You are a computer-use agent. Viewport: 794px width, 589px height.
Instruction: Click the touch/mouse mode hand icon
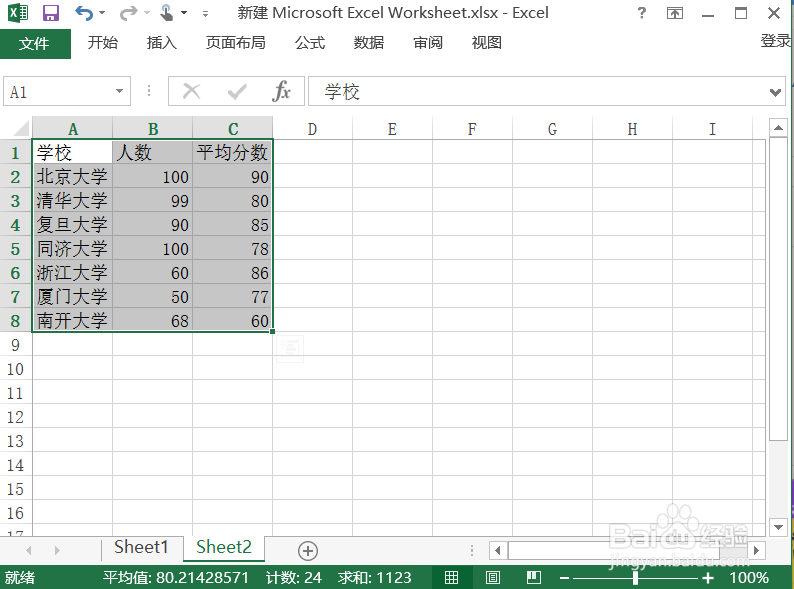click(167, 13)
